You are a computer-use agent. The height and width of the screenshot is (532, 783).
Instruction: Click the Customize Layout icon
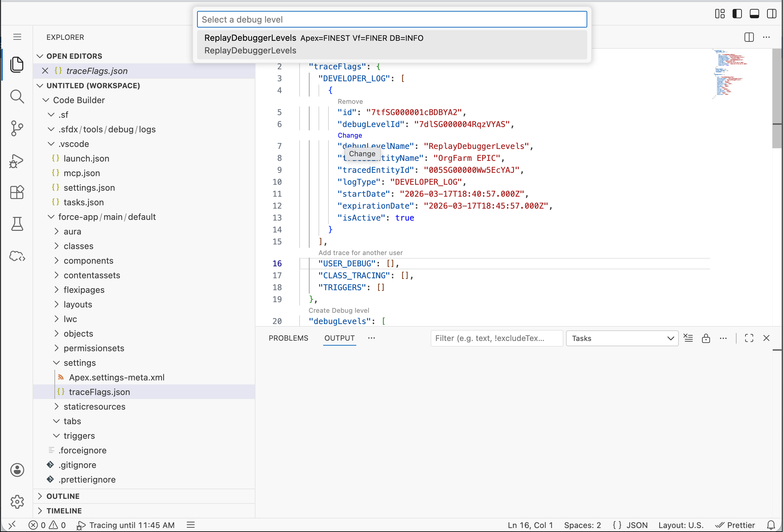click(x=720, y=14)
